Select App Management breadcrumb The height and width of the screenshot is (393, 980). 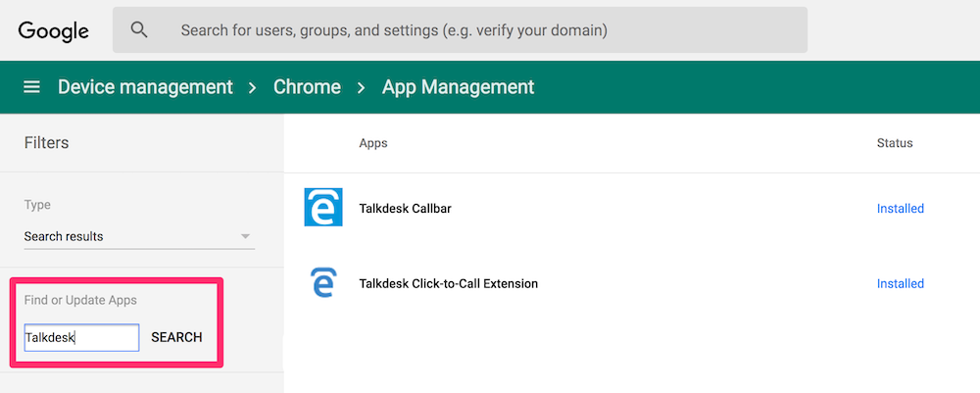point(458,87)
